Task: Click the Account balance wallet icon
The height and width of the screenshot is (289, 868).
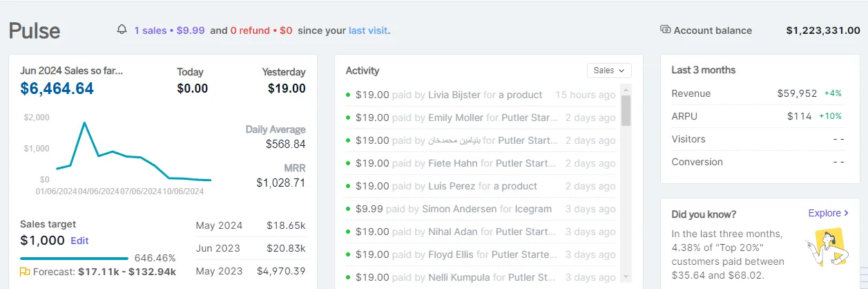Action: pos(665,30)
